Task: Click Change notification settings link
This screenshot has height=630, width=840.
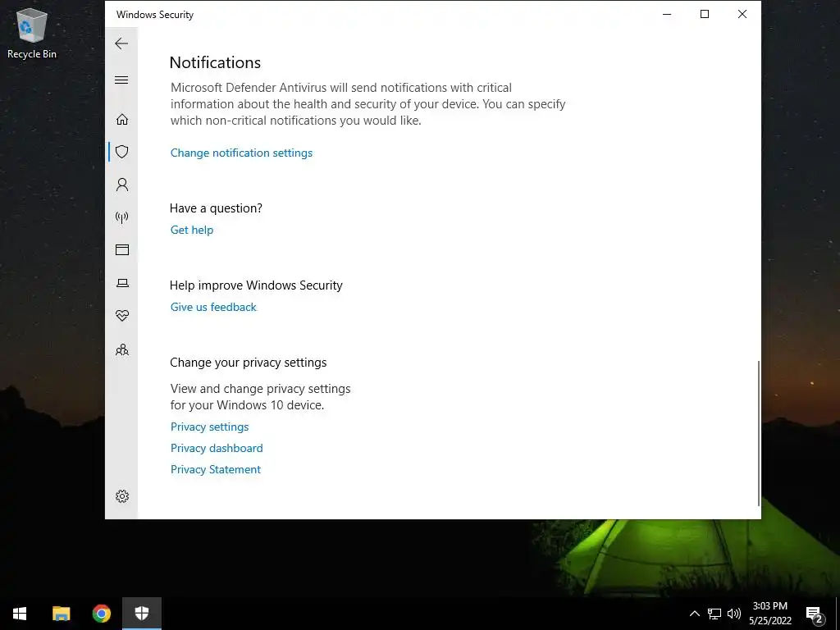Action: [241, 153]
